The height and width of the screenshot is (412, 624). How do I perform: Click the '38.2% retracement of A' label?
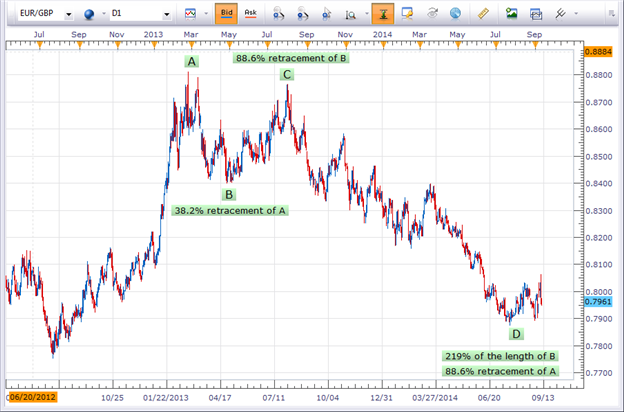230,211
